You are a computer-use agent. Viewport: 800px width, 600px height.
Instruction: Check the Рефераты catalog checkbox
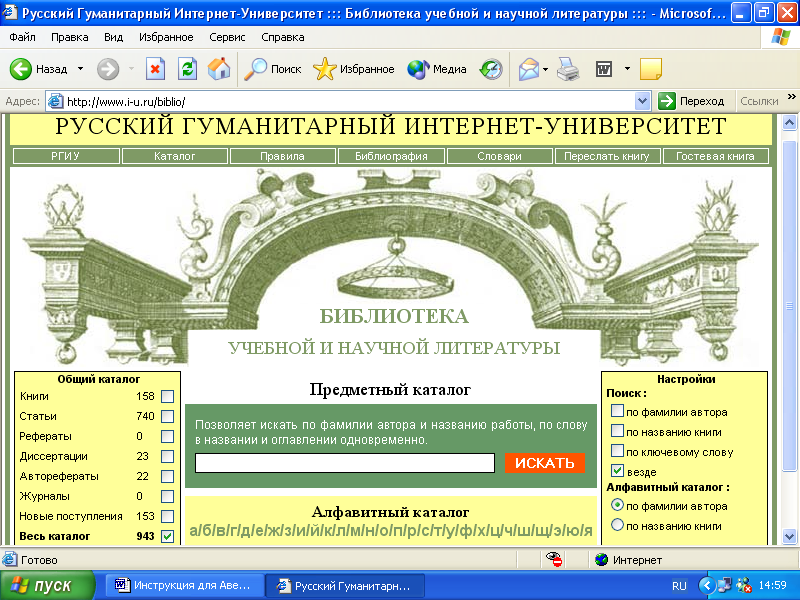(x=167, y=436)
